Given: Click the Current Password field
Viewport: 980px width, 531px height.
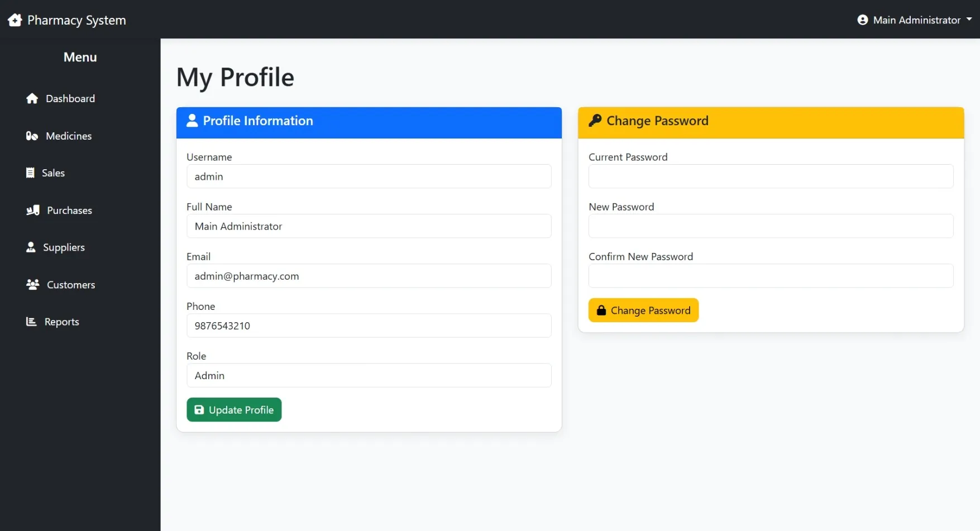Looking at the screenshot, I should pos(771,176).
